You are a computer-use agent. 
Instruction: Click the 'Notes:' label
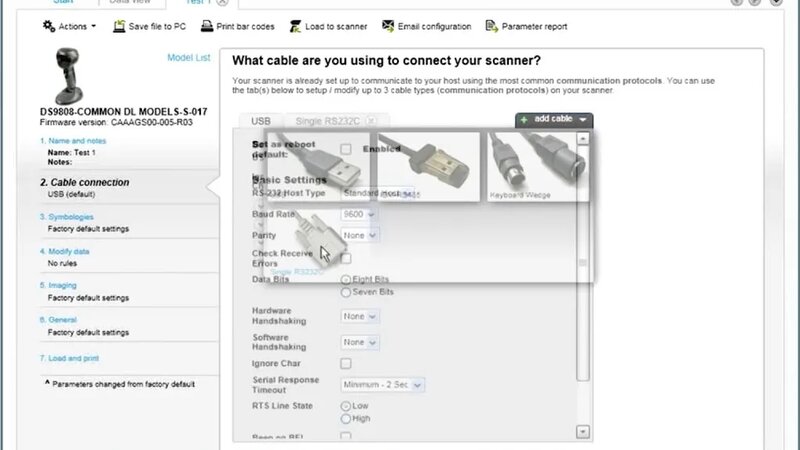(x=60, y=162)
